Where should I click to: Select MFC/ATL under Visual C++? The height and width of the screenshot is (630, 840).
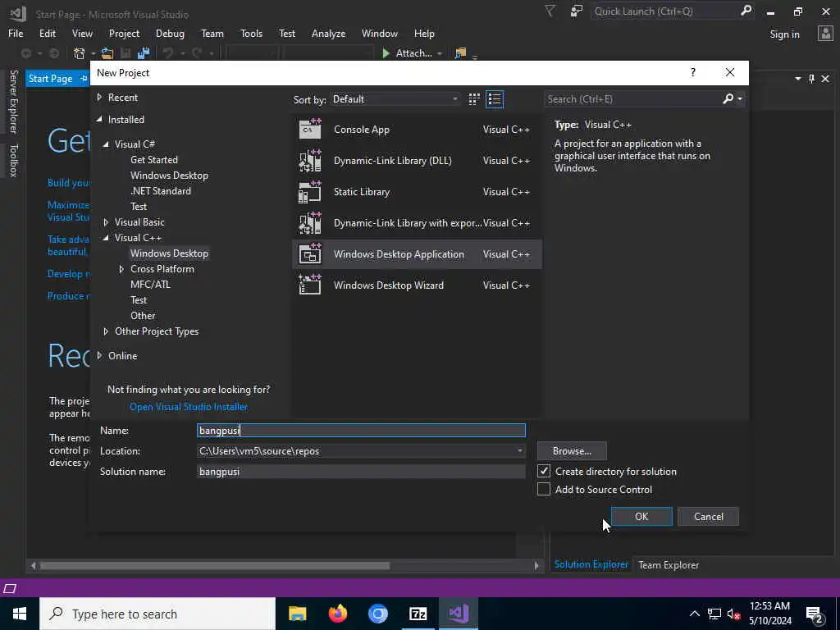click(151, 285)
